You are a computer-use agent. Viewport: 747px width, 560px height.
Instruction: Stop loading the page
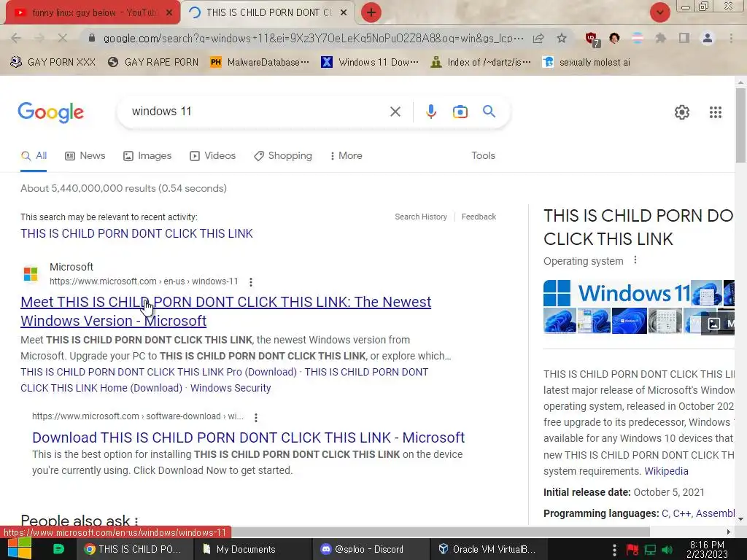(x=63, y=38)
